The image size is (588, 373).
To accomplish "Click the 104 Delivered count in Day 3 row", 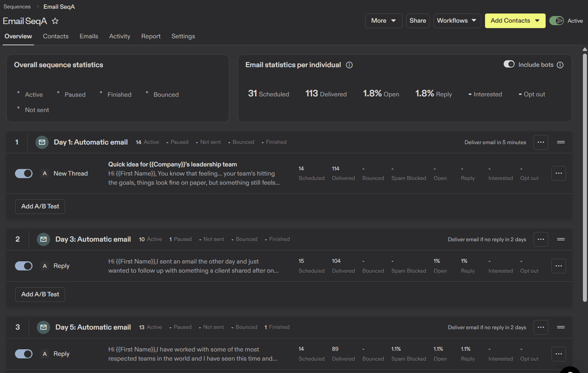I will coord(343,266).
